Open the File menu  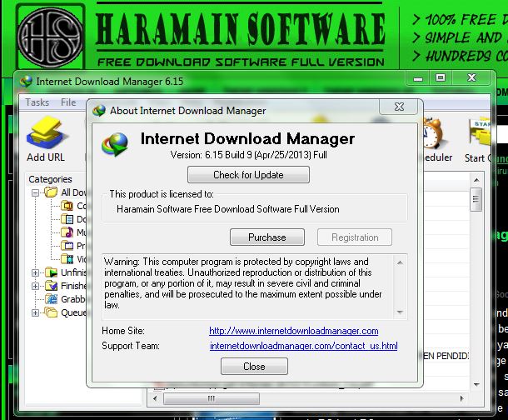point(68,102)
